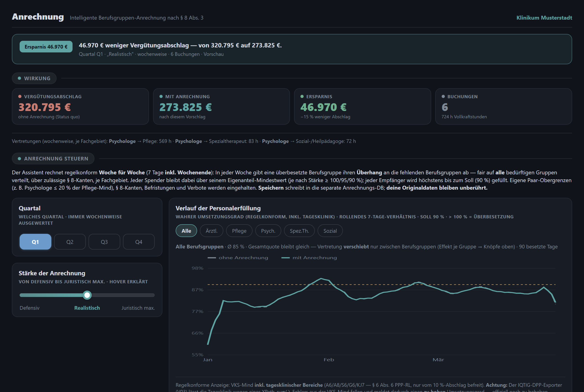Set strength to Juristisch max. label

[138, 308]
